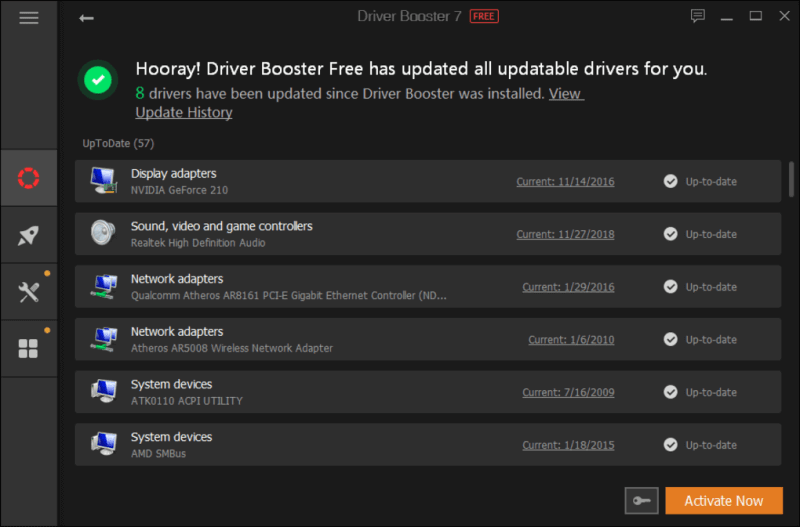Click the Driver Booster 7 title text

pos(409,16)
